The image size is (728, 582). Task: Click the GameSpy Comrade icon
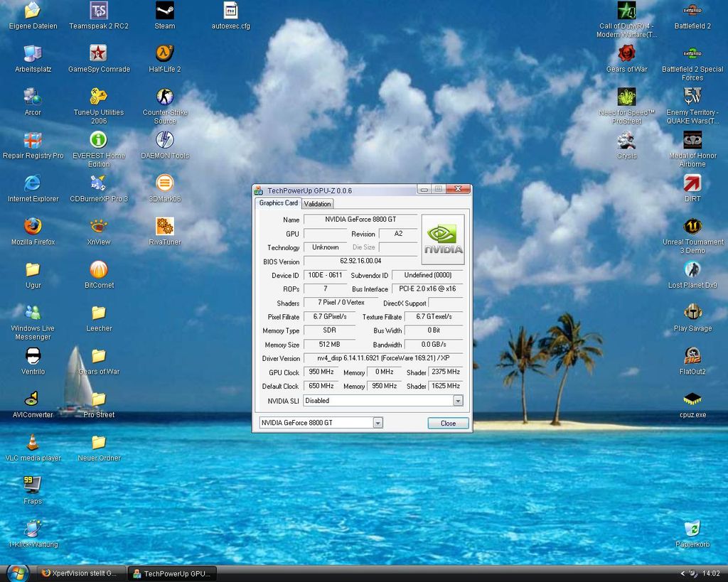[x=98, y=53]
